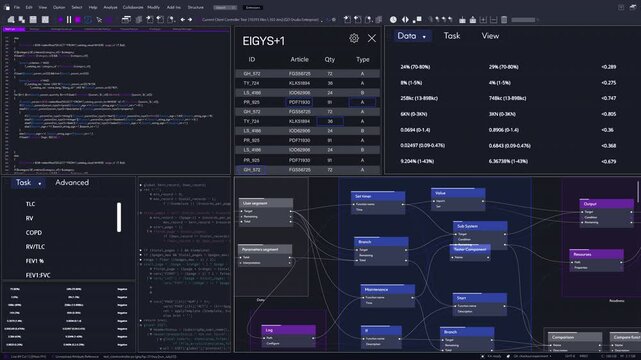641x360 pixels.
Task: Sort table by Type column header
Action: 363,59
